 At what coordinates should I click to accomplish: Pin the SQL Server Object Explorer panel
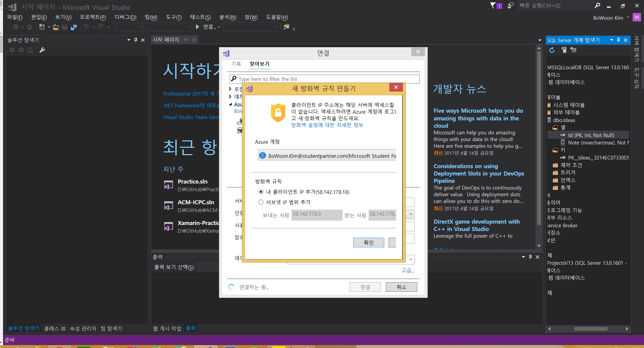(x=618, y=40)
